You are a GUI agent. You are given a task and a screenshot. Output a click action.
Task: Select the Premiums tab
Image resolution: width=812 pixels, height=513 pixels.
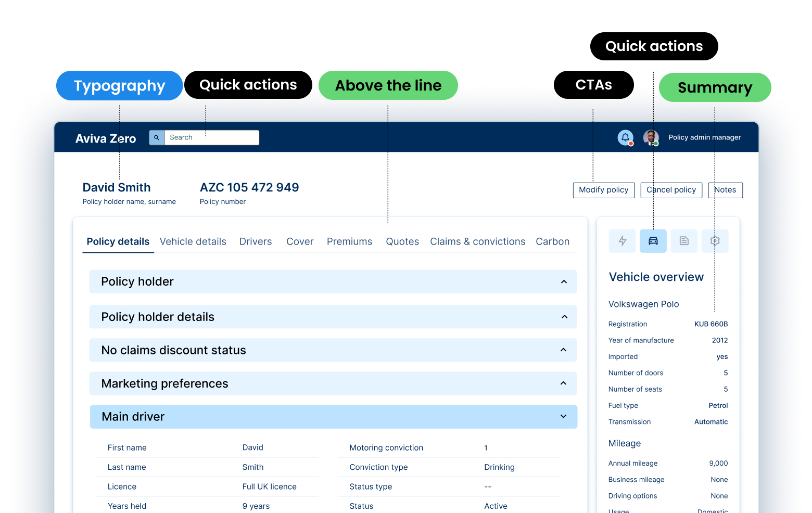[349, 241]
